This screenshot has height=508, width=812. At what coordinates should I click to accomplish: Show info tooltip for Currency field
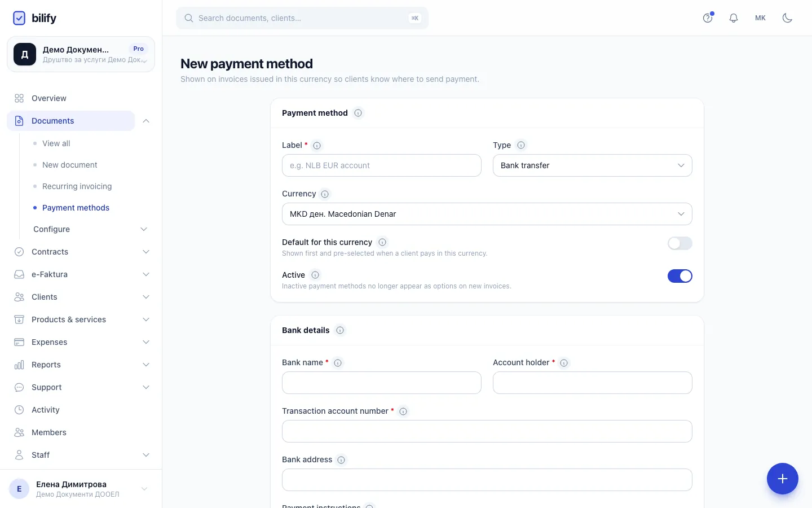coord(325,194)
